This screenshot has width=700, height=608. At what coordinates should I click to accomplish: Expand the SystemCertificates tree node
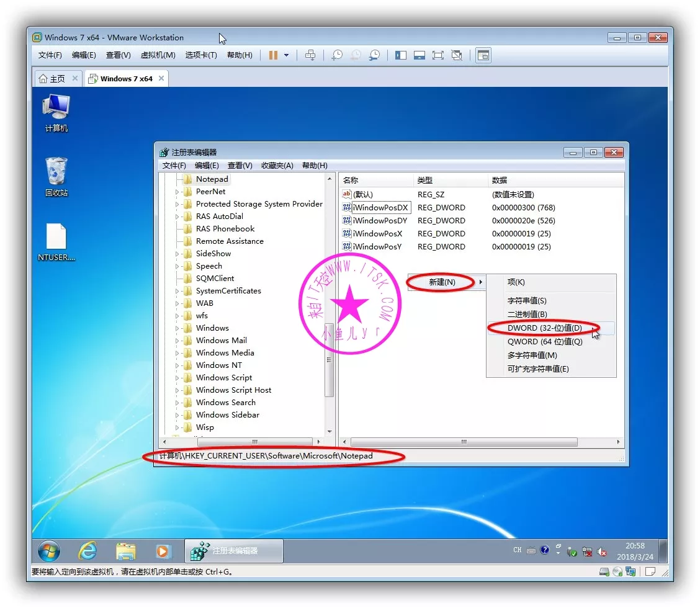pyautogui.click(x=177, y=291)
